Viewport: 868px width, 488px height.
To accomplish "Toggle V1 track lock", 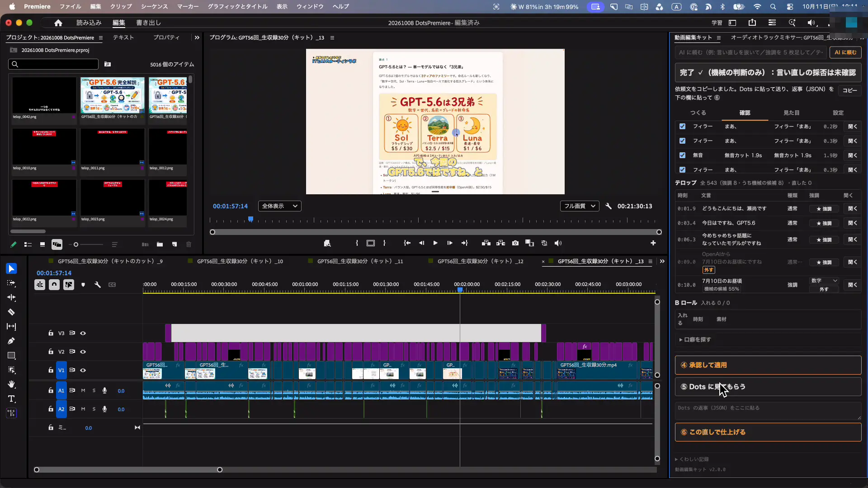I will pyautogui.click(x=51, y=370).
